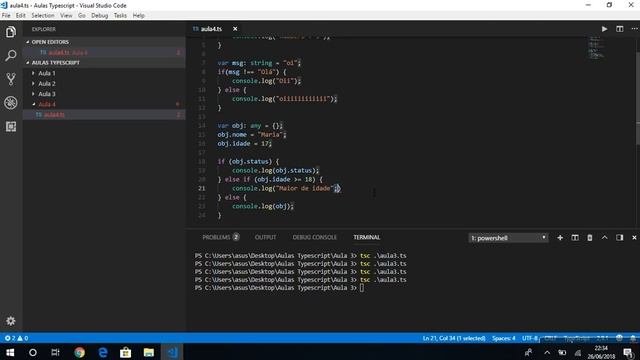Screen dimensions: 640x360
Task: Open the Selection menu
Action: pos(43,16)
